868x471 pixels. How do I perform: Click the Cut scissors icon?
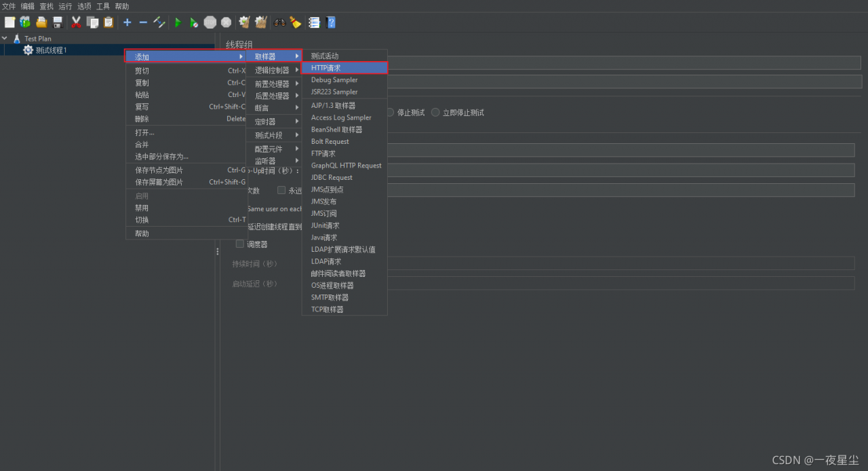(76, 22)
